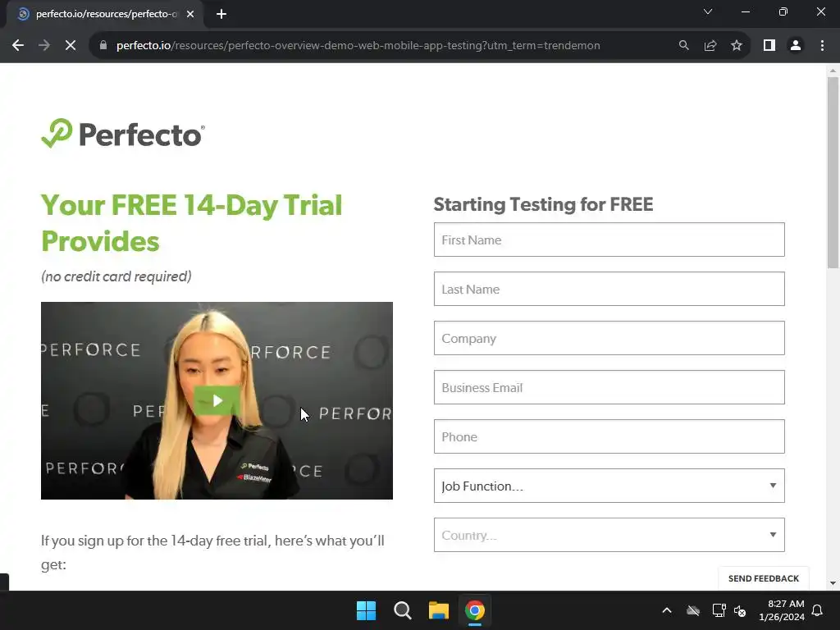This screenshot has height=630, width=840.
Task: Focus the Phone field
Action: [x=609, y=436]
